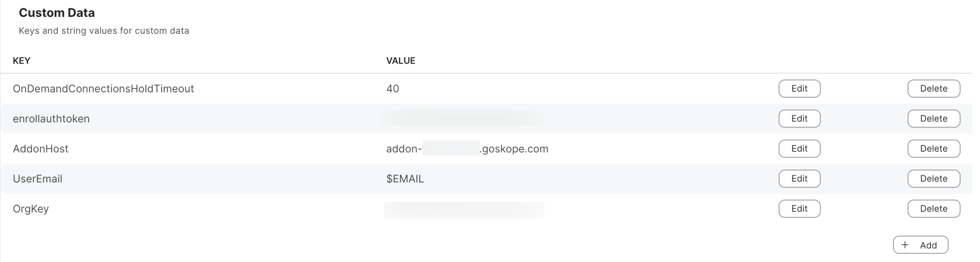
Task: Click the VALUE column header
Action: [400, 61]
